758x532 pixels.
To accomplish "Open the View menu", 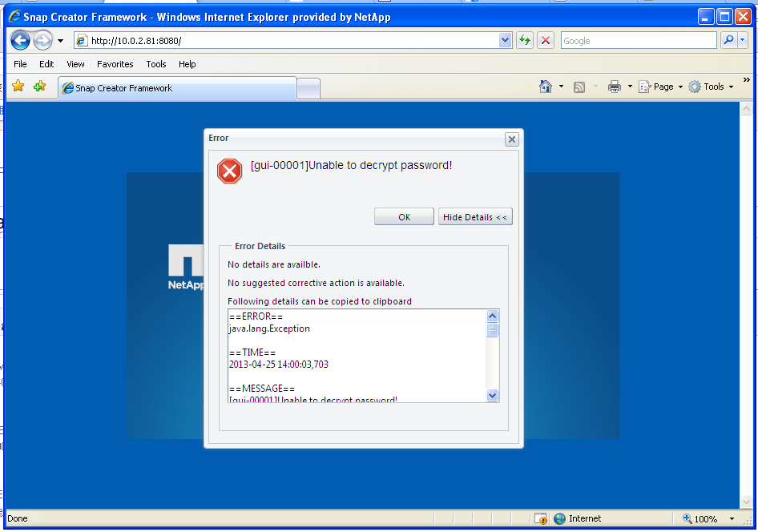I will [x=75, y=64].
